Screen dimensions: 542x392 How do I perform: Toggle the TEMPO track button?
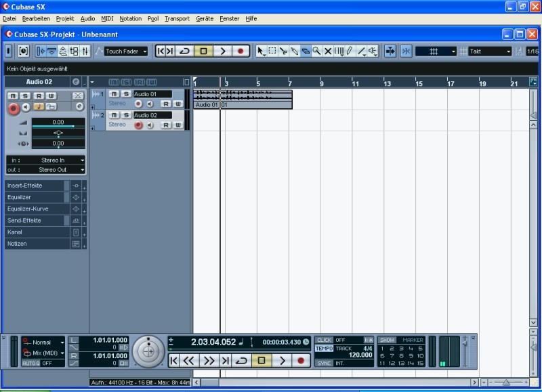coord(324,349)
